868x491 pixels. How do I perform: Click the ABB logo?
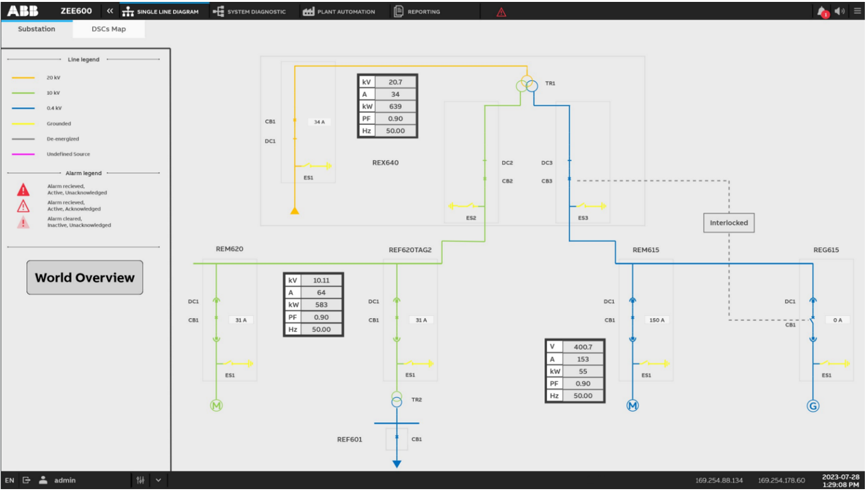coord(23,11)
